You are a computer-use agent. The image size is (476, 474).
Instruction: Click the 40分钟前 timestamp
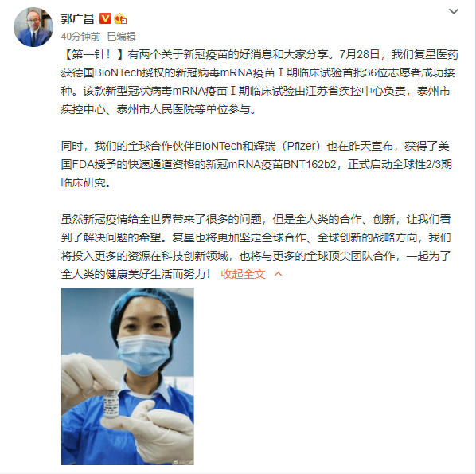(x=80, y=37)
